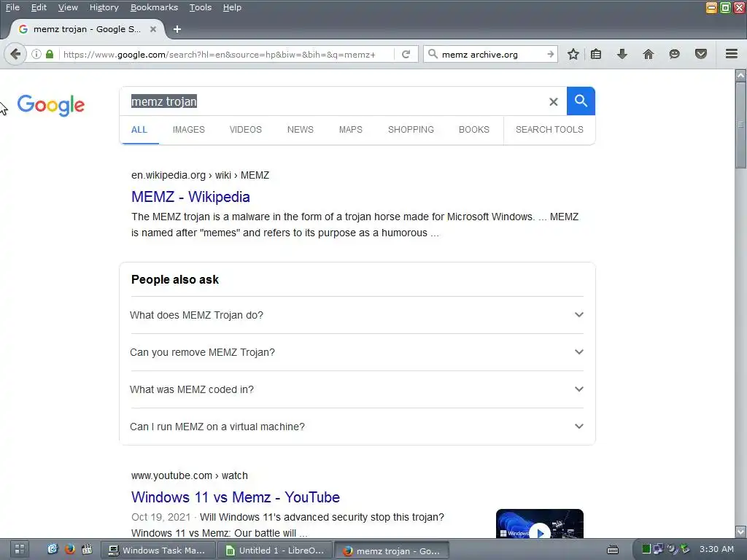Open the on-screen keyboard tray icon
Viewport: 747px width, 560px height.
tap(613, 550)
